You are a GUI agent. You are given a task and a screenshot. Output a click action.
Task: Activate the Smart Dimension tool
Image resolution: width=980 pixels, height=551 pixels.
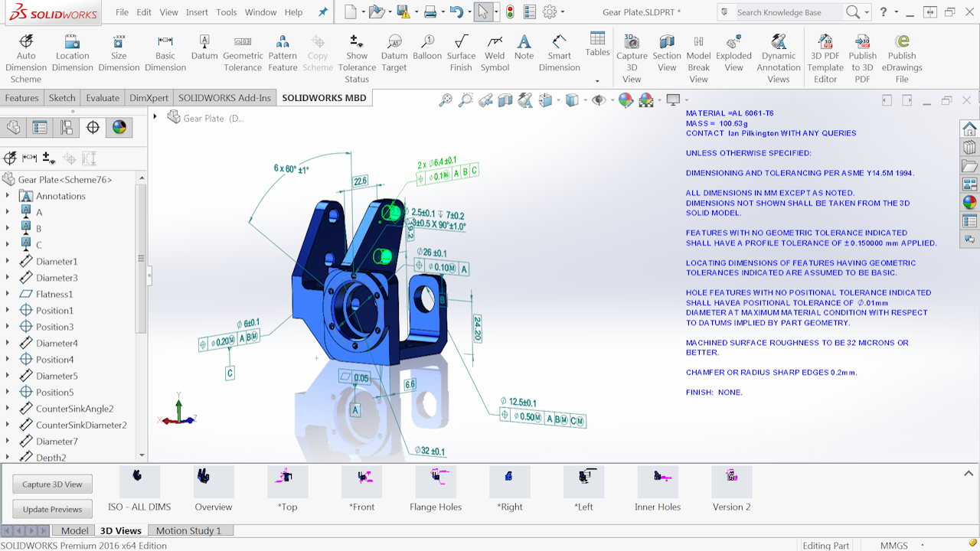pyautogui.click(x=560, y=55)
